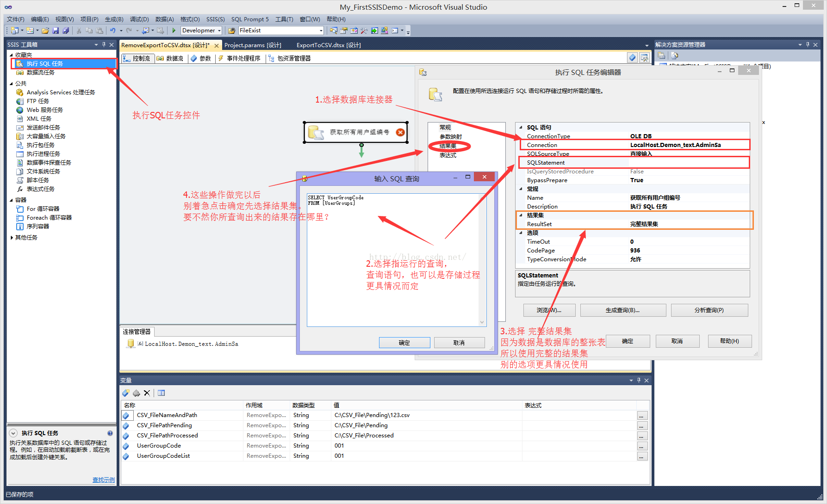This screenshot has height=504, width=827.
Task: Collapse the 结果集 property category
Action: pos(521,215)
